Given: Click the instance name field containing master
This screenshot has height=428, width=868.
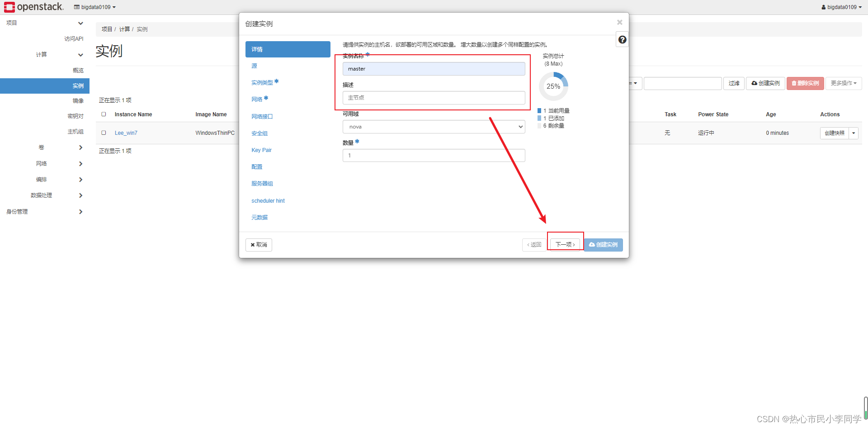Looking at the screenshot, I should [434, 69].
